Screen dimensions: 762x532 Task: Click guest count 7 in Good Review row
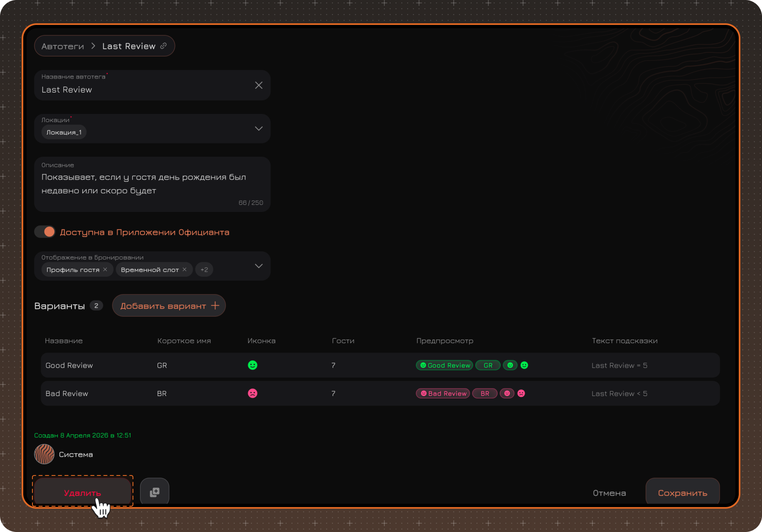(x=333, y=365)
